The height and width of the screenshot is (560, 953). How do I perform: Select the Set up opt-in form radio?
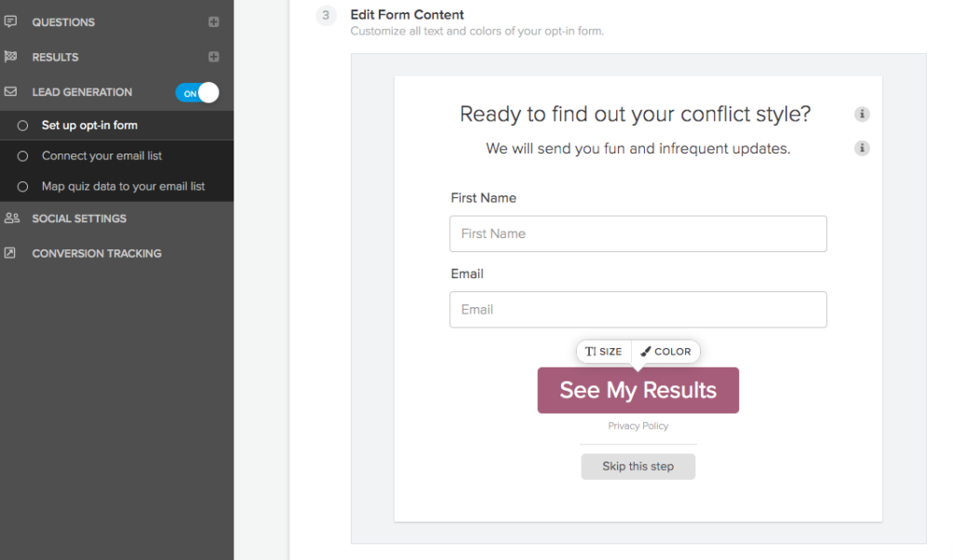(22, 126)
